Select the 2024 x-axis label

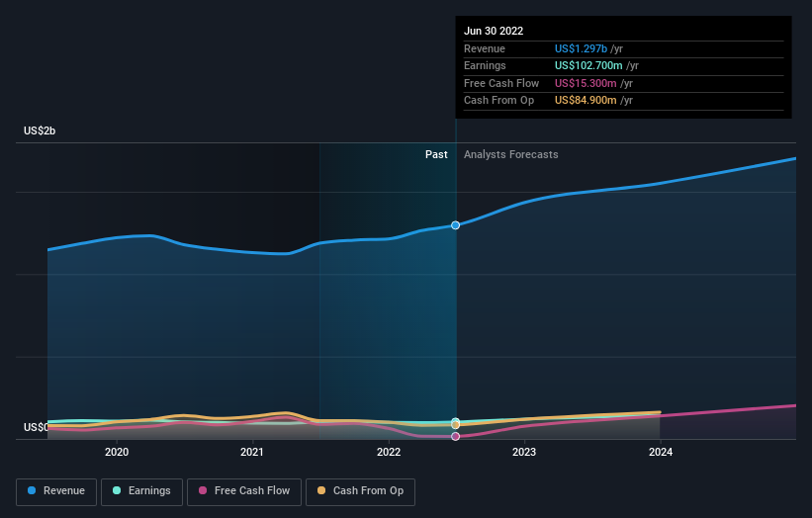click(661, 452)
